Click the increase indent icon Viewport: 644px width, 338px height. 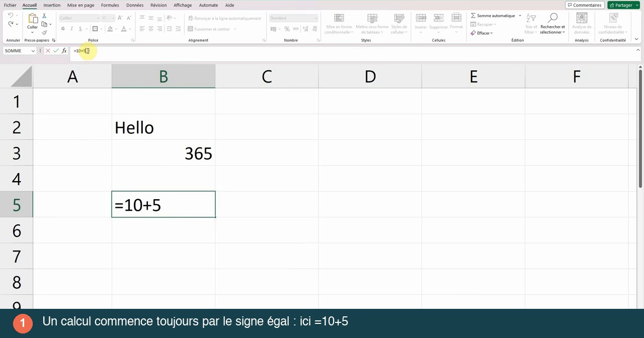click(179, 29)
